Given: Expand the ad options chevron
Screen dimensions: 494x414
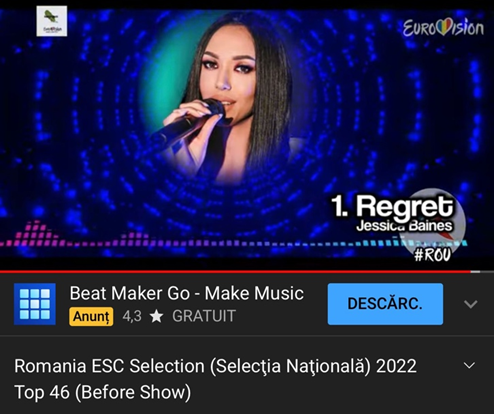Looking at the screenshot, I should point(470,304).
